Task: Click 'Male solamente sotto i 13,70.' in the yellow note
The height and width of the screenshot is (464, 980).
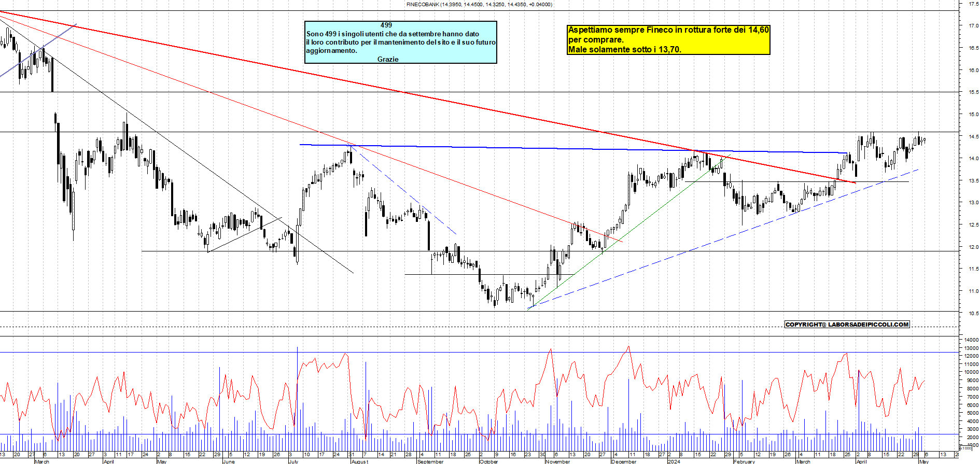Action: (x=624, y=50)
